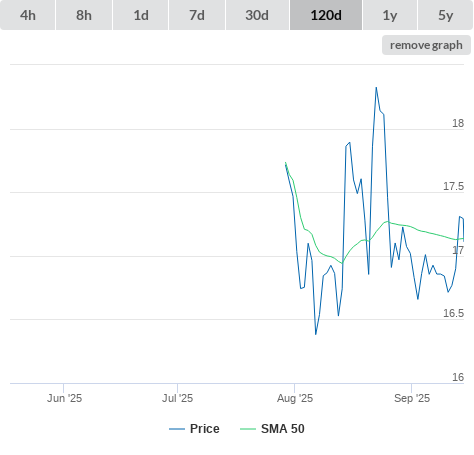Open the 30d time range
This screenshot has width=474, height=455.
pos(257,15)
